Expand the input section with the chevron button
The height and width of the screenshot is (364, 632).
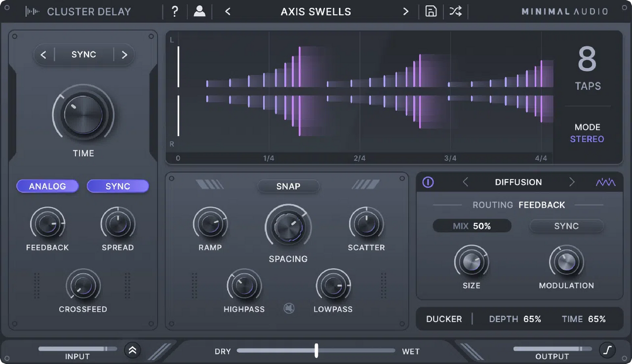[132, 350]
